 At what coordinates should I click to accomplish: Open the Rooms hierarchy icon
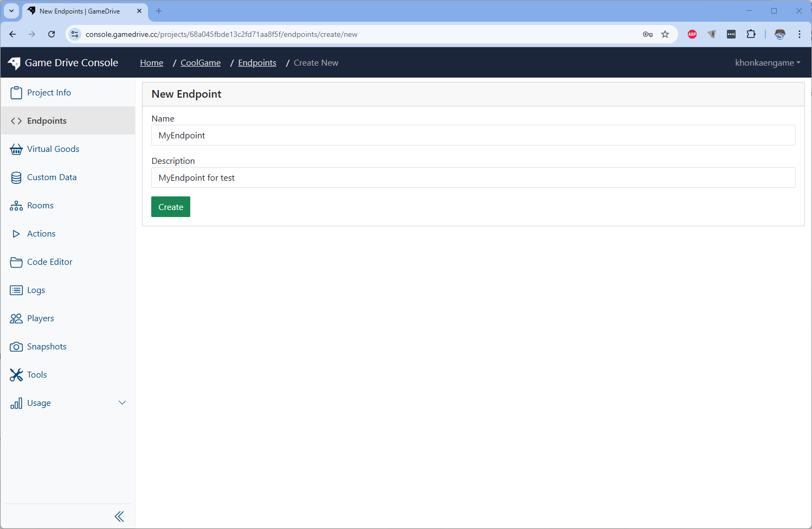[x=16, y=205]
